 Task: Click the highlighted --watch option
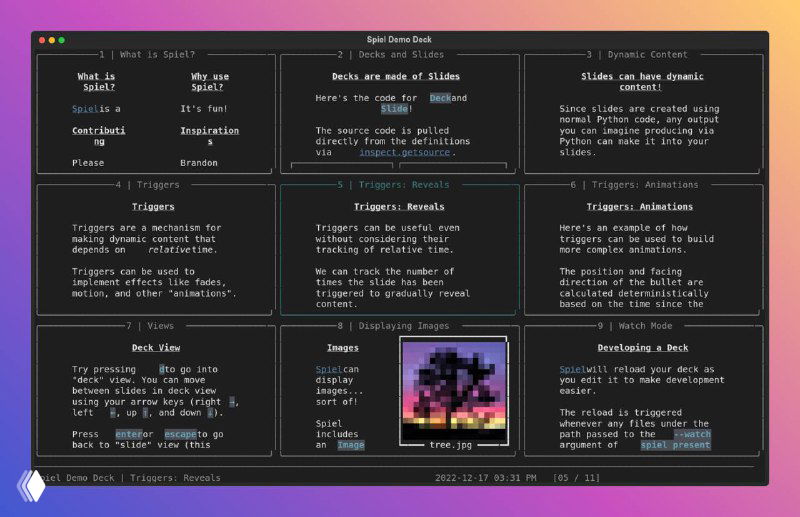(x=692, y=434)
